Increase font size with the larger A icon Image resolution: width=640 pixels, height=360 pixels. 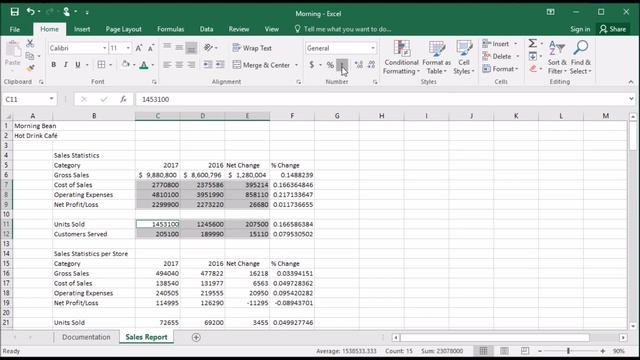click(139, 48)
